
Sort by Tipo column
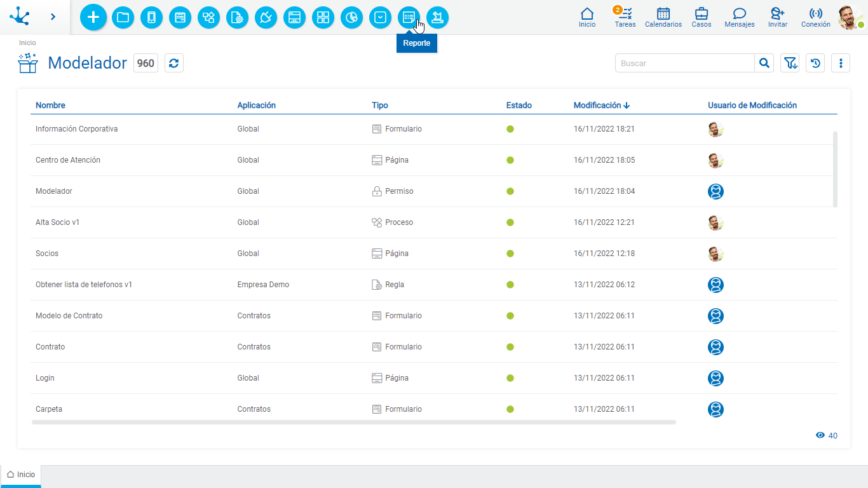[380, 105]
